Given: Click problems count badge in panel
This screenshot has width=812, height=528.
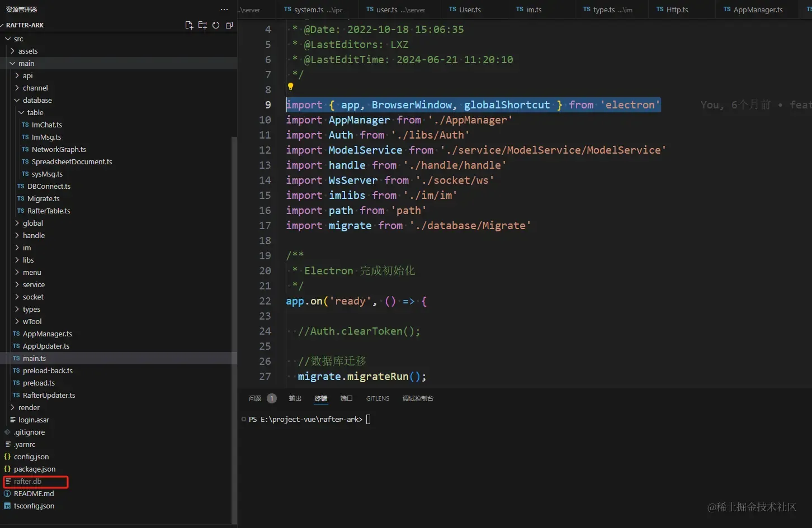Looking at the screenshot, I should click(272, 398).
